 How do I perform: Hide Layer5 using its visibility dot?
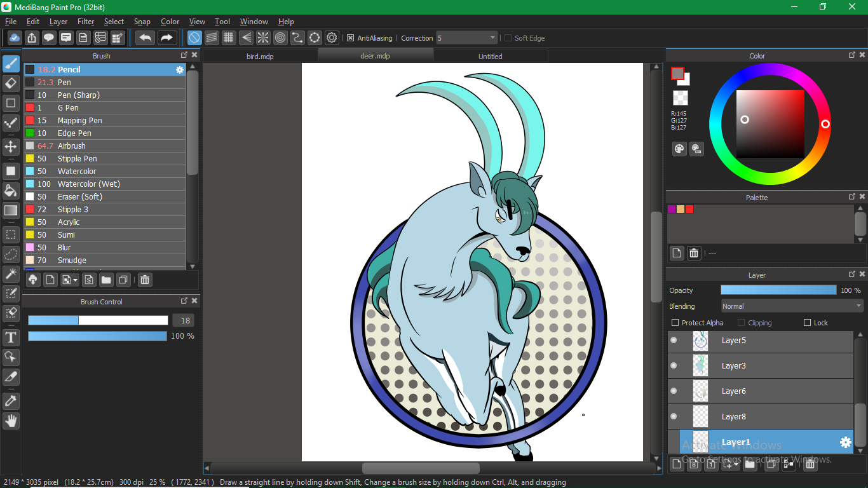click(x=674, y=341)
